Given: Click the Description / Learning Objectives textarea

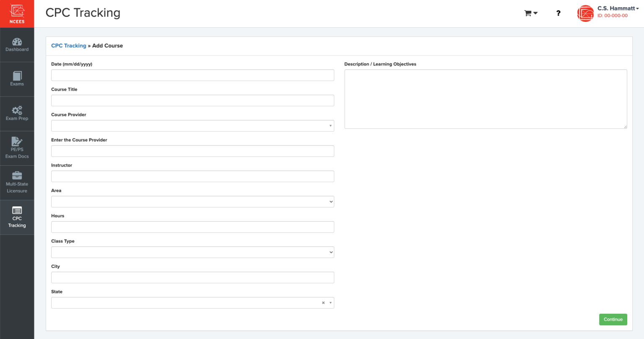Looking at the screenshot, I should pyautogui.click(x=486, y=99).
